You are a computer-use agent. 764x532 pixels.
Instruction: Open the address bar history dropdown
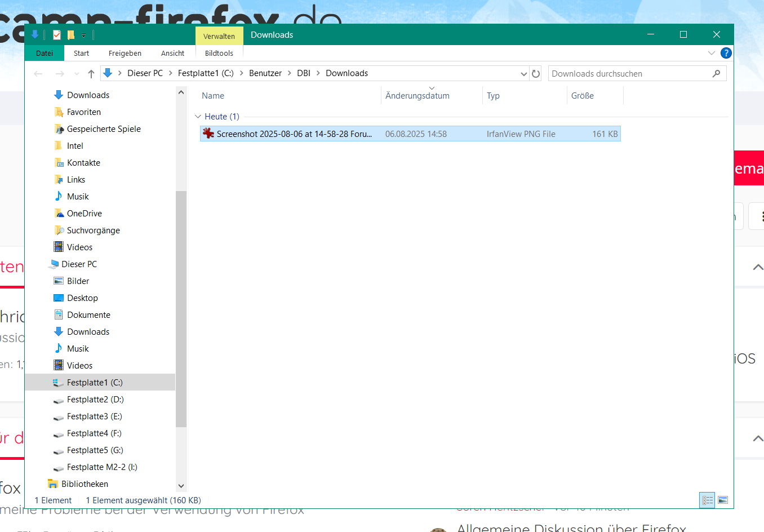pyautogui.click(x=523, y=73)
